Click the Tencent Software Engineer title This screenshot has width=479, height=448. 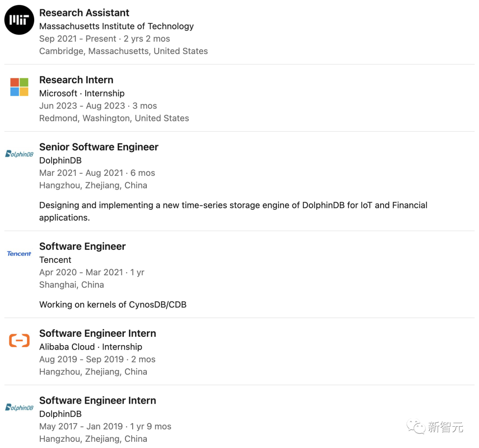click(82, 246)
